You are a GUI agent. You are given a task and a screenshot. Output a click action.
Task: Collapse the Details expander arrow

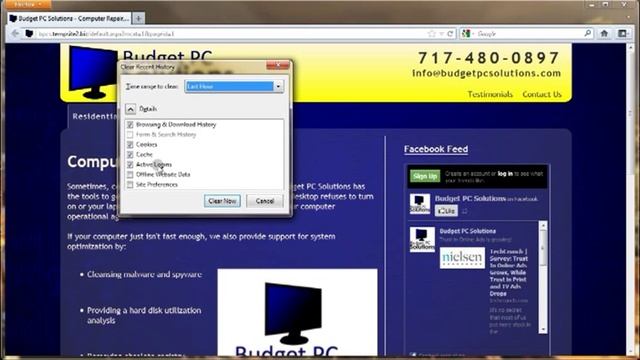[130, 109]
